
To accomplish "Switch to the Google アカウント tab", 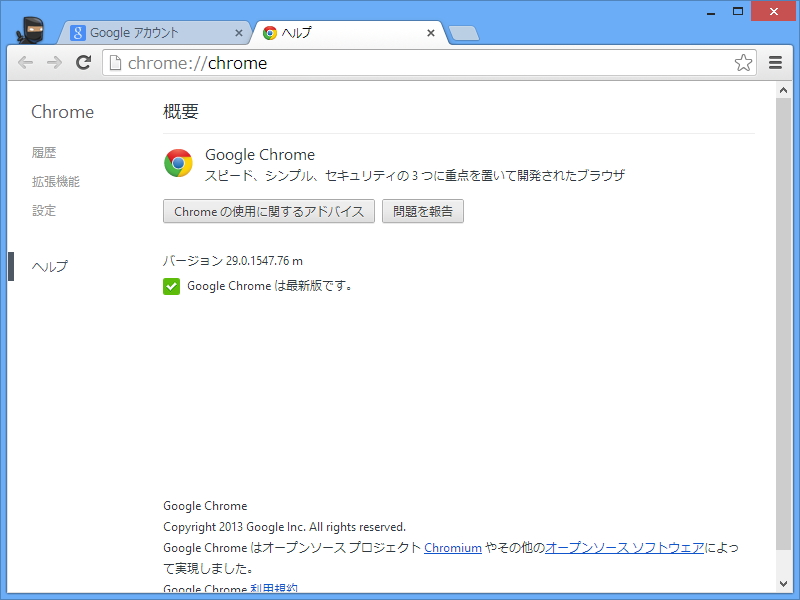I will 150,33.
